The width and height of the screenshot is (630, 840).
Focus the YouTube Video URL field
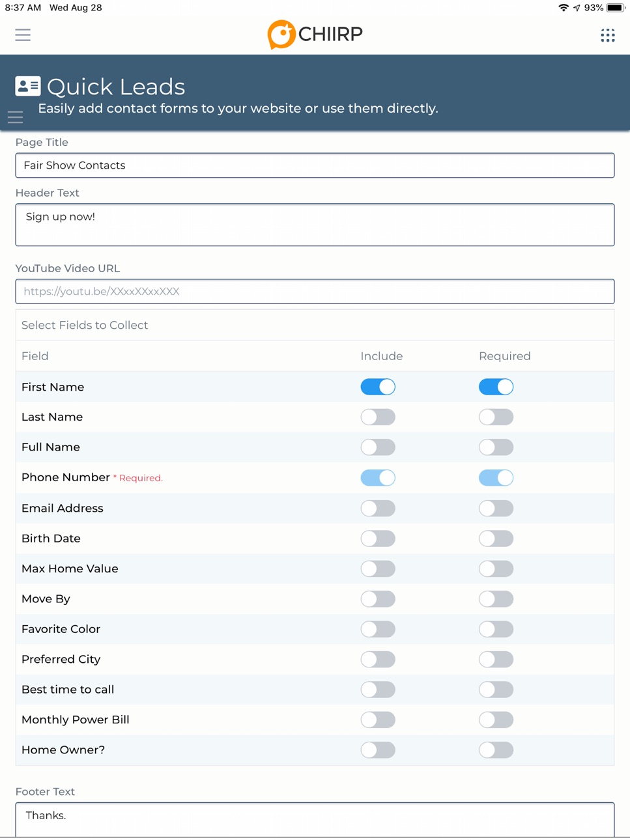pyautogui.click(x=315, y=292)
